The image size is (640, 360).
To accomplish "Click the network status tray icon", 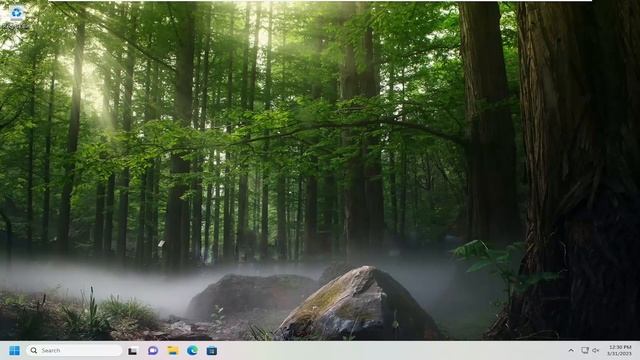I will coord(584,350).
